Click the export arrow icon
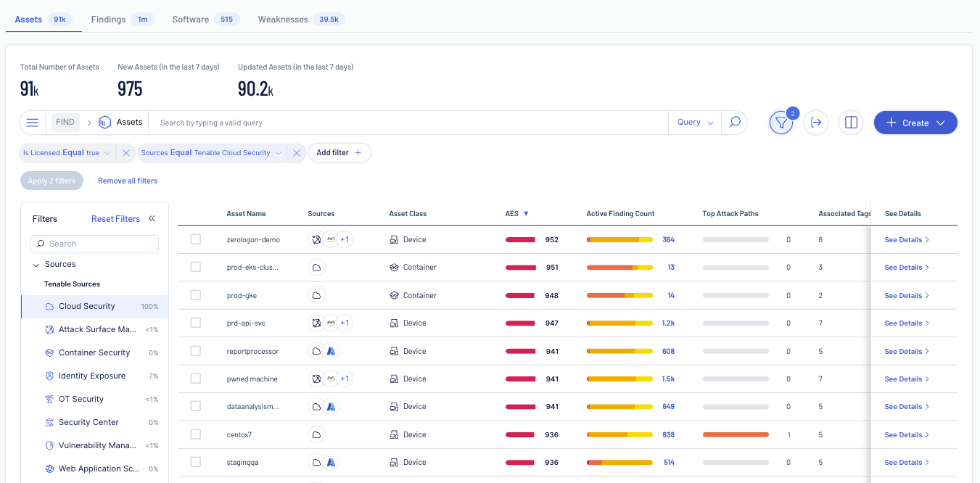 (x=816, y=123)
